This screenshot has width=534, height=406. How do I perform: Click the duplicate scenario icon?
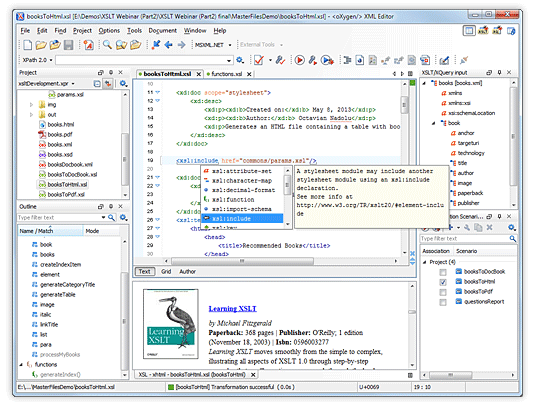(x=478, y=227)
